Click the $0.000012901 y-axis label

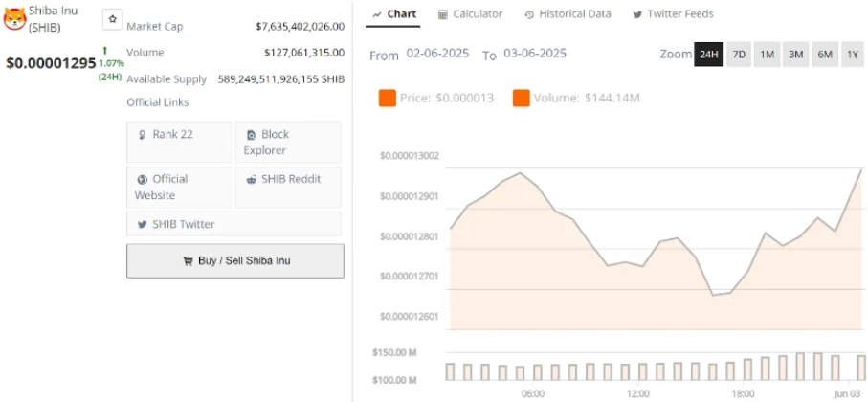coord(409,196)
